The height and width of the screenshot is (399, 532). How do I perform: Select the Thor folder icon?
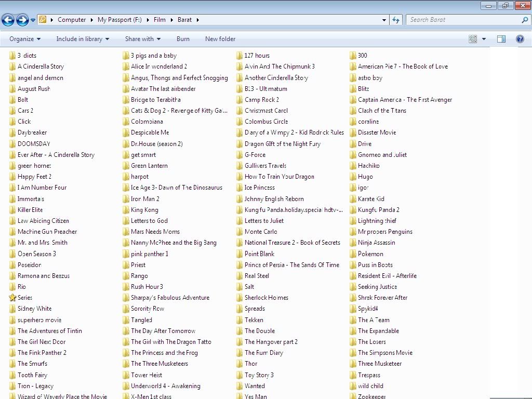coord(240,364)
